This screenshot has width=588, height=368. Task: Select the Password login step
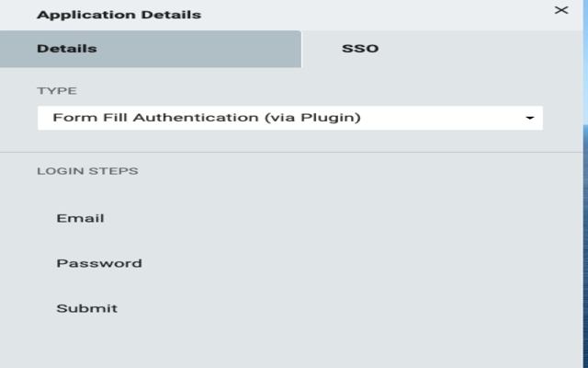click(x=99, y=263)
